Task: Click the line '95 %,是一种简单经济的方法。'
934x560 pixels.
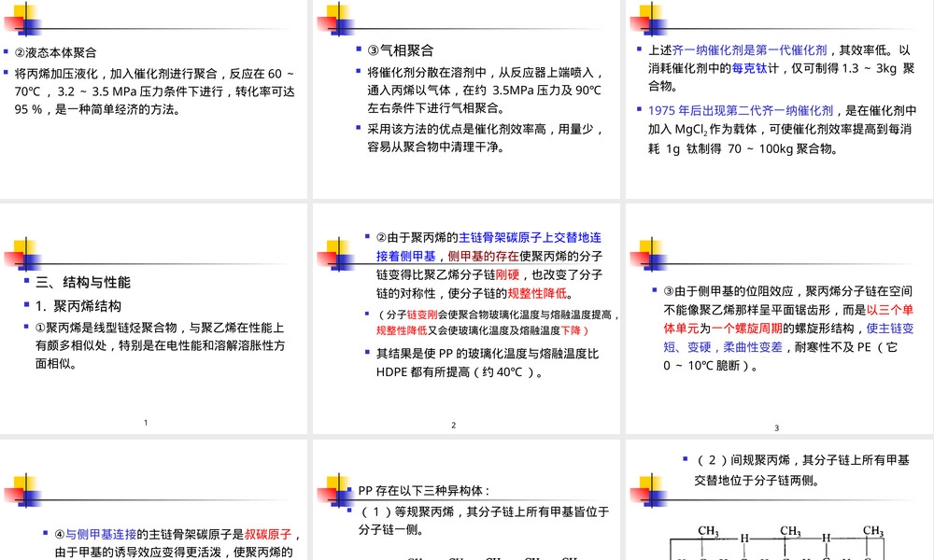Action: point(97,109)
